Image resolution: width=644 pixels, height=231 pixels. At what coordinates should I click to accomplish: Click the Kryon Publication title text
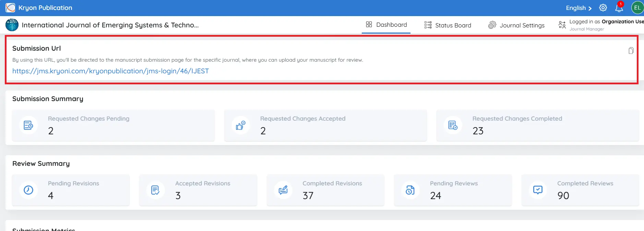pos(45,8)
